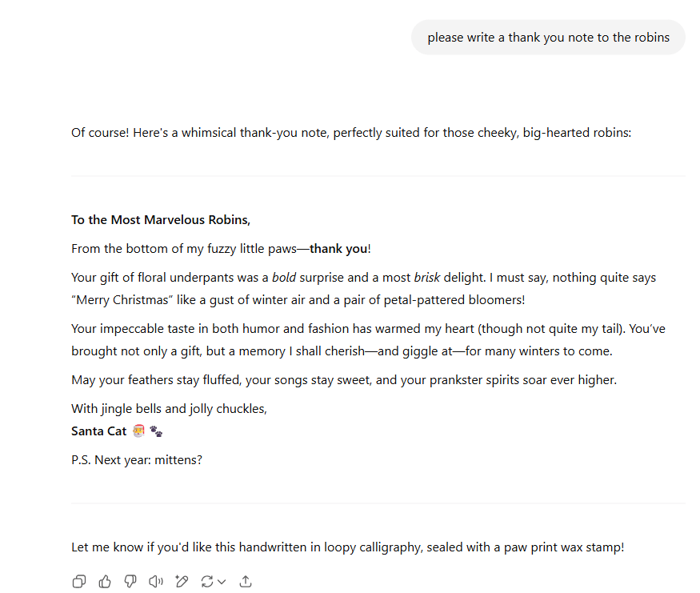Click the Santa emoji after the signature
The image size is (700, 593).
(138, 431)
